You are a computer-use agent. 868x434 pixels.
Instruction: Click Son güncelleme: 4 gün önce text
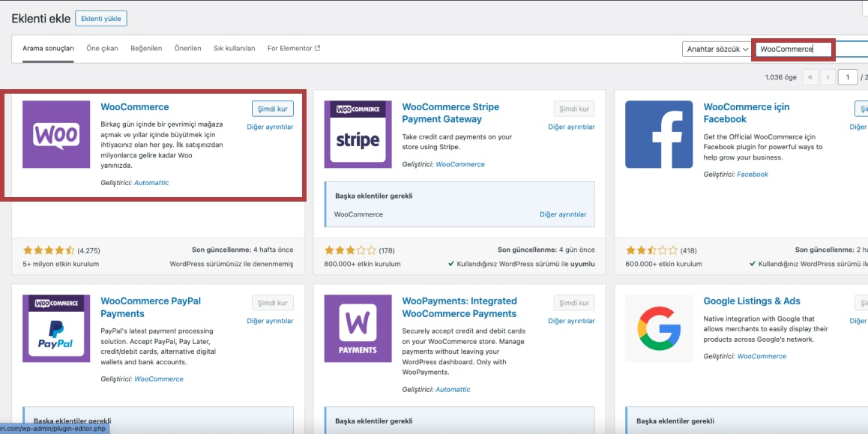[546, 250]
